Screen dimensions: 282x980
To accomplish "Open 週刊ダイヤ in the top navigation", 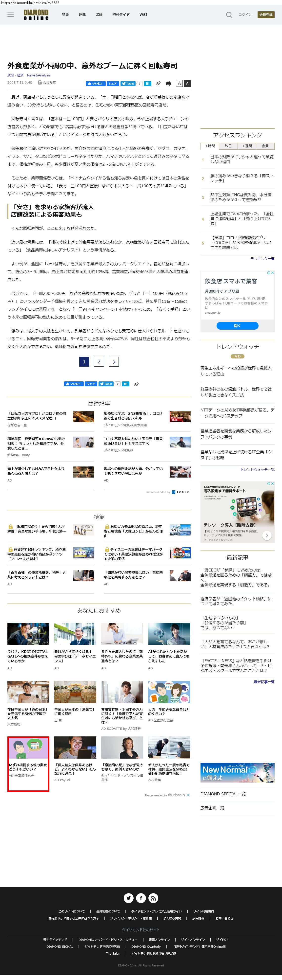I will [121, 15].
